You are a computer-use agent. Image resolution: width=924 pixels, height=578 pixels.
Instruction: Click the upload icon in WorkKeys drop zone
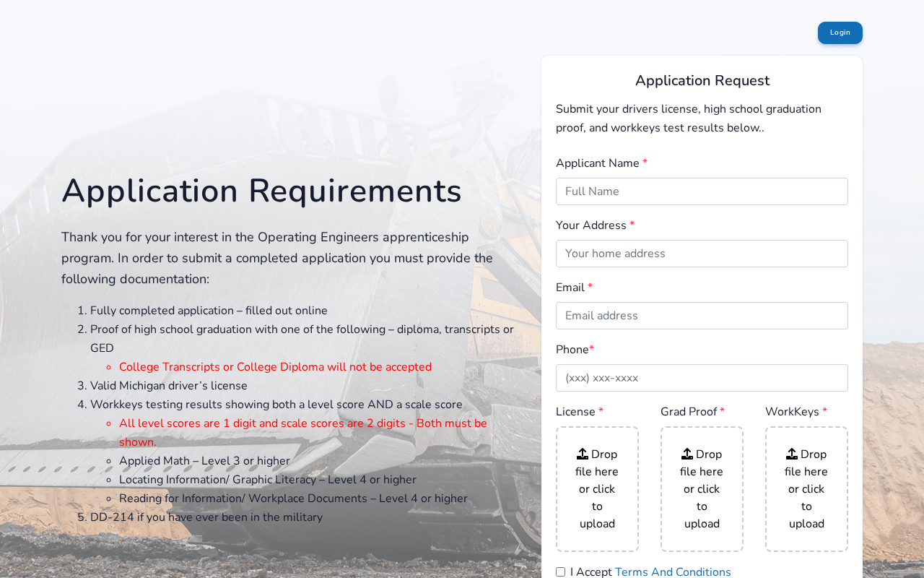pos(792,454)
